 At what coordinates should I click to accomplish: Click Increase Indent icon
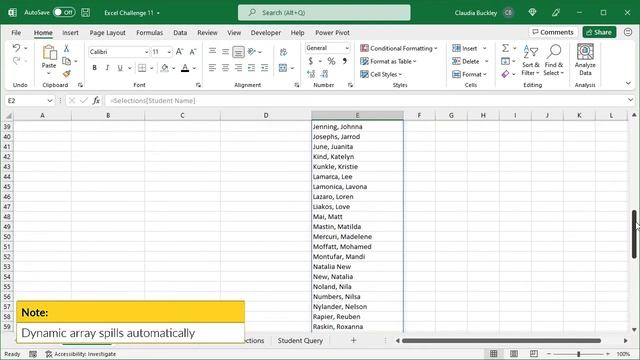click(264, 68)
